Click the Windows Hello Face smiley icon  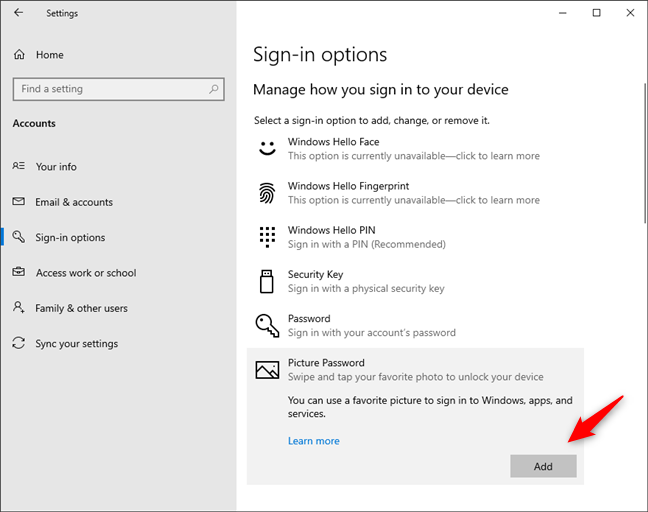click(x=267, y=148)
